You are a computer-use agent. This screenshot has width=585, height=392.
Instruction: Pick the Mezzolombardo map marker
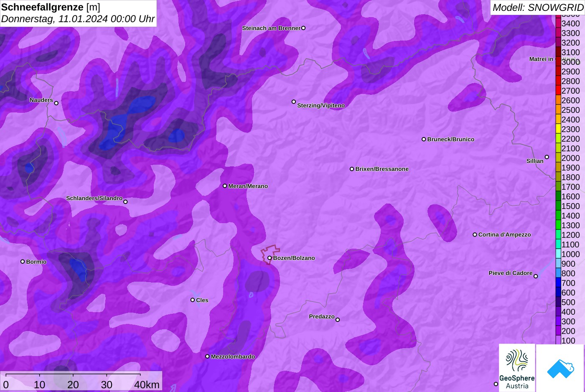(x=207, y=356)
